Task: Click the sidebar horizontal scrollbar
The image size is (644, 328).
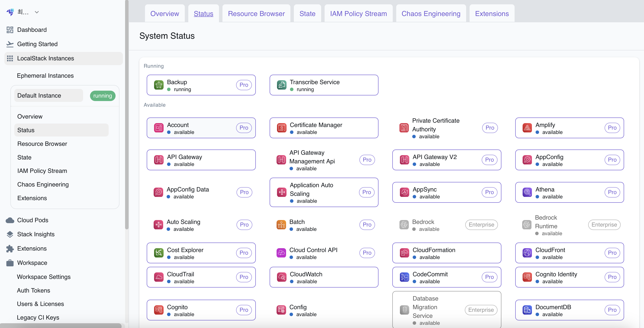Action: (61, 325)
